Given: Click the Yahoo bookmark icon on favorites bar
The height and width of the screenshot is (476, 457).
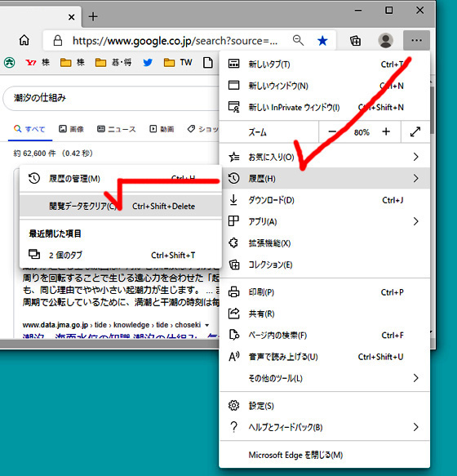Looking at the screenshot, I should tap(31, 63).
